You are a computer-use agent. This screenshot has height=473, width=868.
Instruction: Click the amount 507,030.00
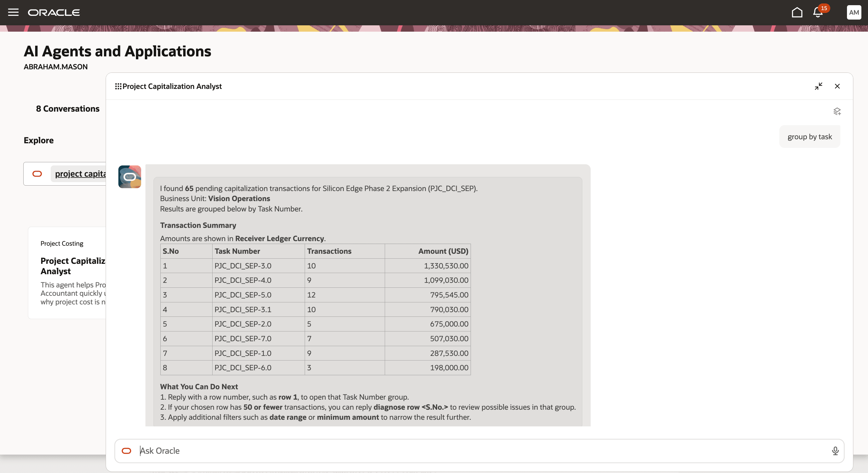click(449, 339)
